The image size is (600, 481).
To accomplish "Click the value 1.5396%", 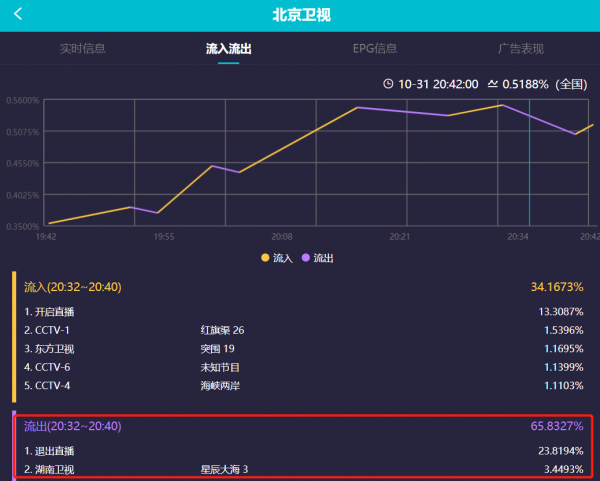I will click(x=564, y=330).
